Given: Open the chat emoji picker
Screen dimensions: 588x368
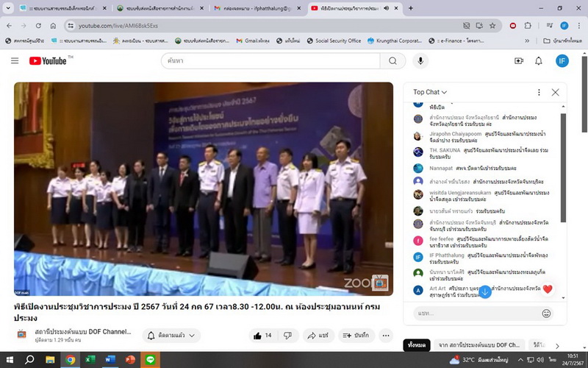Looking at the screenshot, I should (x=546, y=314).
